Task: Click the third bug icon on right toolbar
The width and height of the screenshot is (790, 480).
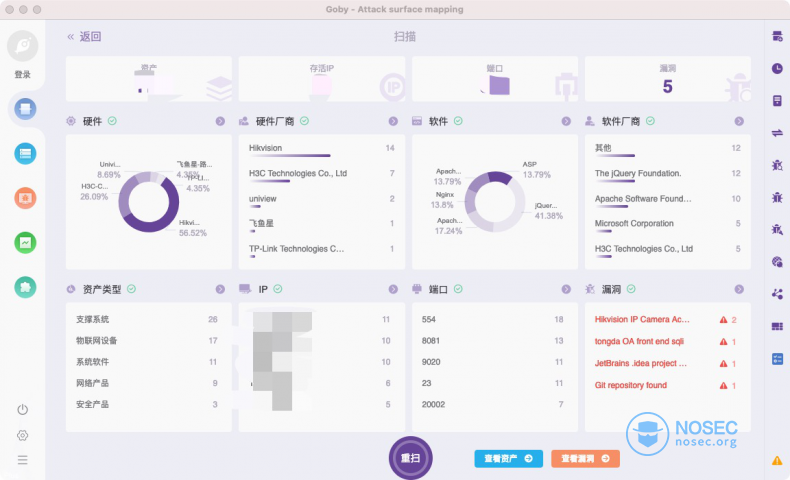Action: tap(777, 230)
